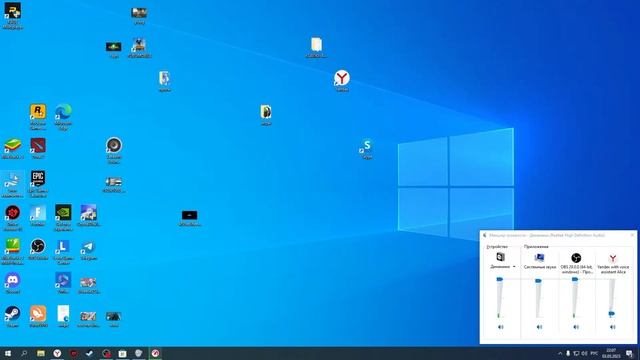Select the BlueStacks layered-stack desktop icon

pyautogui.click(x=13, y=145)
